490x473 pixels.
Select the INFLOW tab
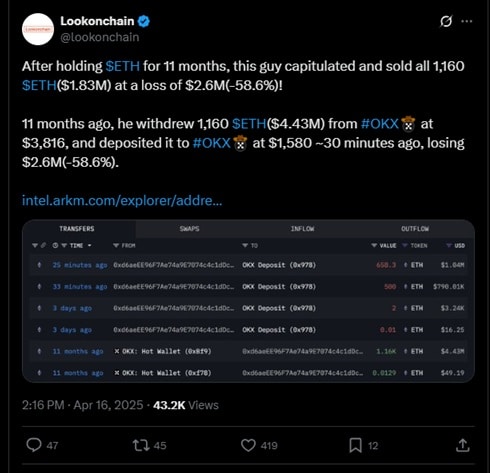pyautogui.click(x=302, y=229)
